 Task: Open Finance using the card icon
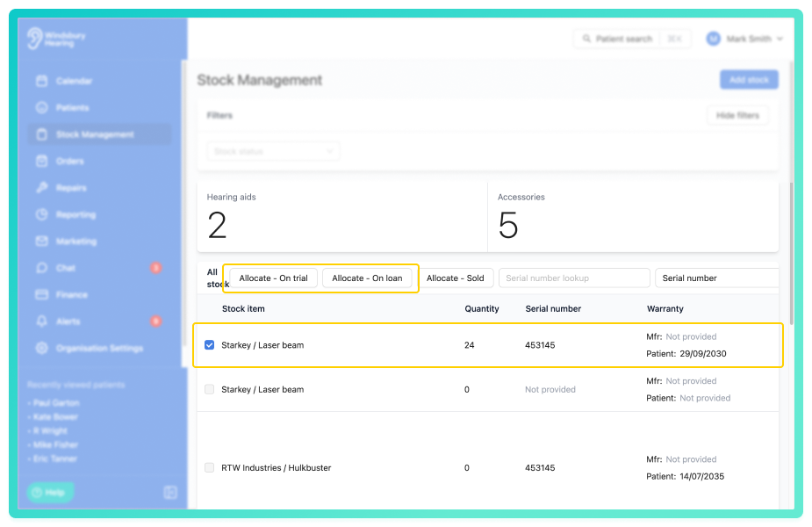coord(42,295)
